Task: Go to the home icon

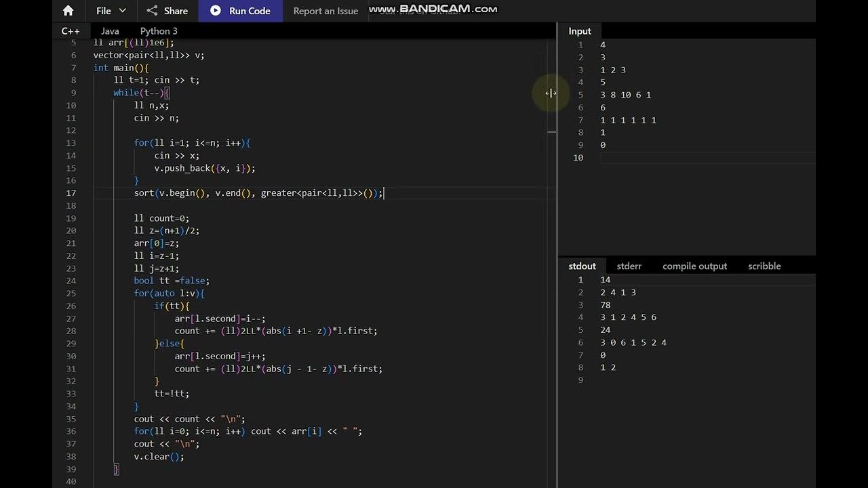Action: [68, 11]
